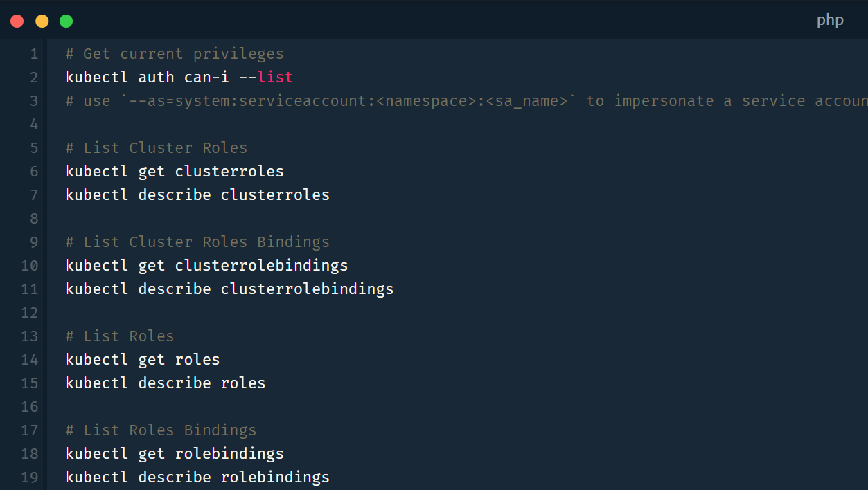
Task: Click 'kubectl describe rolebindings' line
Action: 197,478
